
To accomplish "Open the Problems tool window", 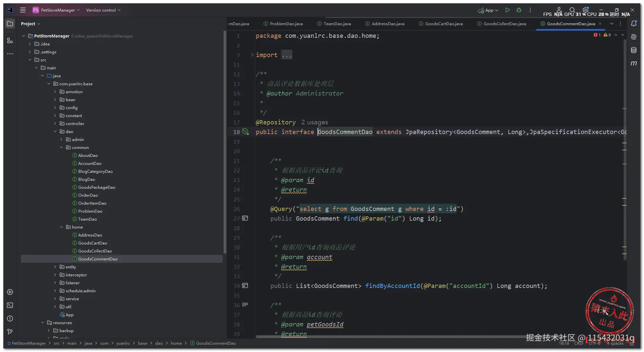I will pyautogui.click(x=10, y=318).
